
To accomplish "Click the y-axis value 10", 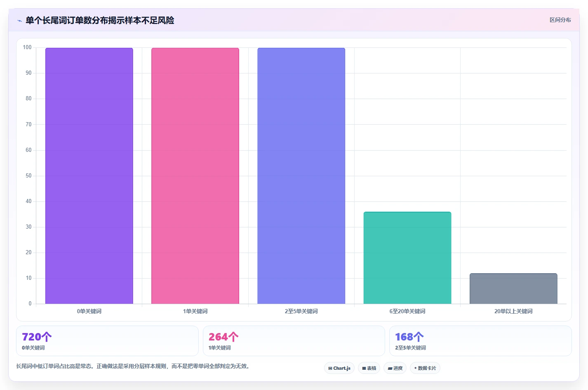I will point(28,278).
